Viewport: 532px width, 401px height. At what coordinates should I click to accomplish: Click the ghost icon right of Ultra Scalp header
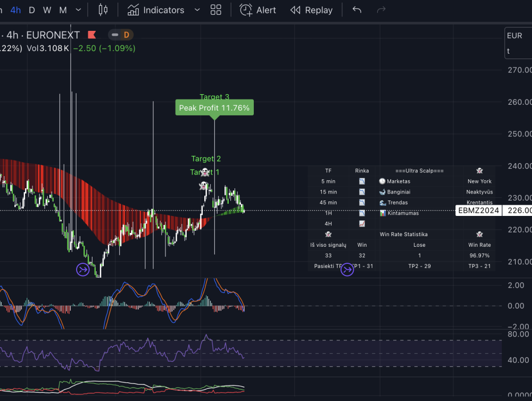[x=479, y=171]
